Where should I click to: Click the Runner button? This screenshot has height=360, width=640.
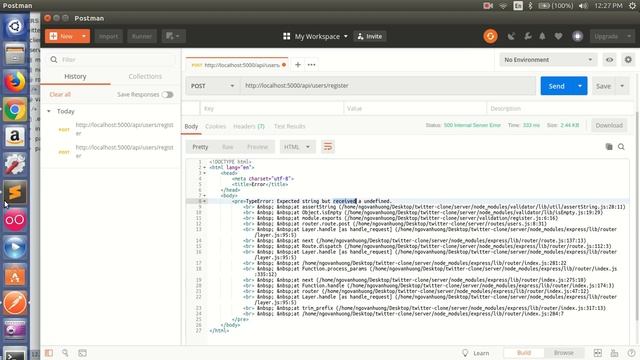tap(142, 36)
